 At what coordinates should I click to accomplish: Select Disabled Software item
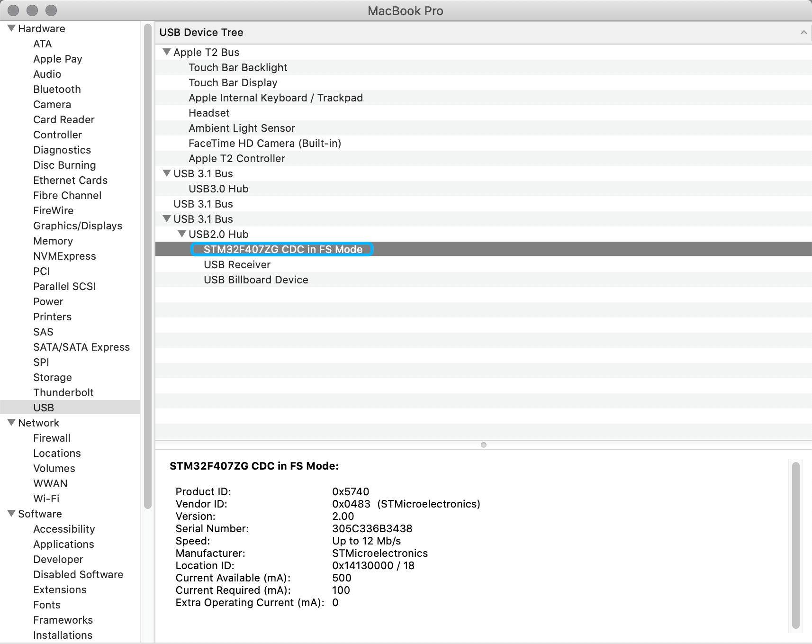click(x=78, y=574)
